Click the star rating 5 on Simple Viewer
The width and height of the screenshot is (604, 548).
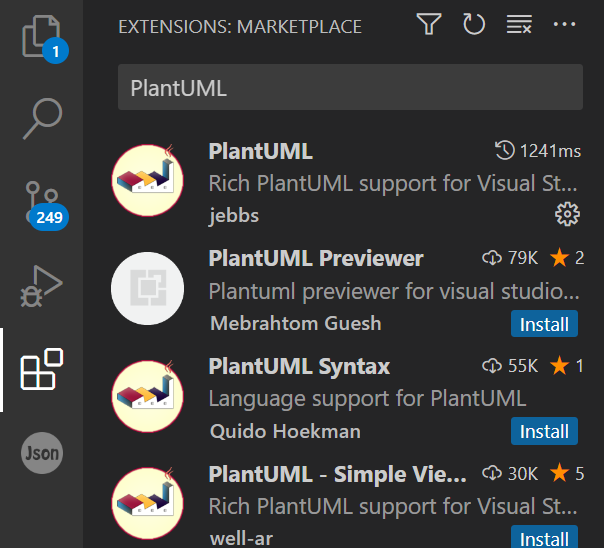coord(567,473)
